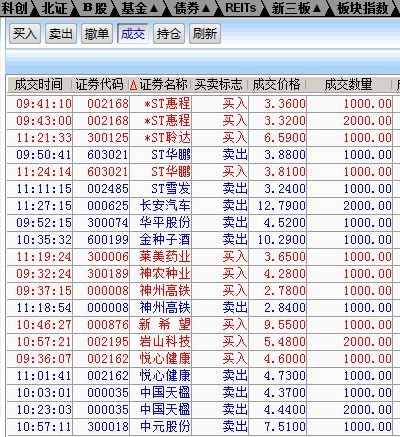Viewport: 400px width, 437px height.
Task: Click quantity 2000.00 in 长安汽车 row
Action: point(367,206)
